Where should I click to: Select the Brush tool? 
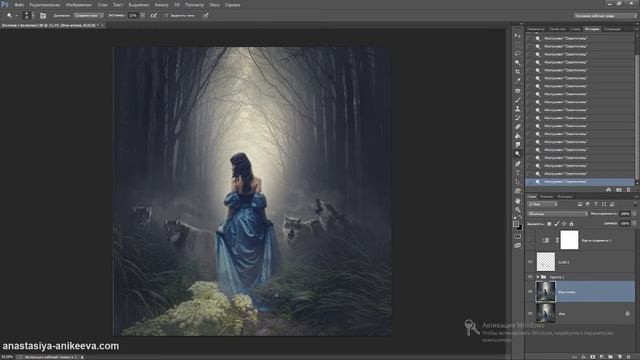pyautogui.click(x=518, y=100)
